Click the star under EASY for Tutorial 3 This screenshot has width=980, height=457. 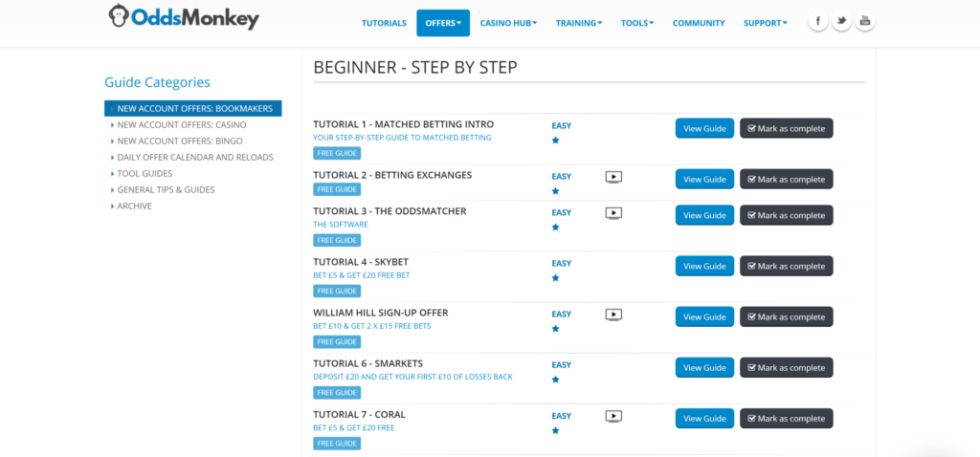(x=555, y=228)
